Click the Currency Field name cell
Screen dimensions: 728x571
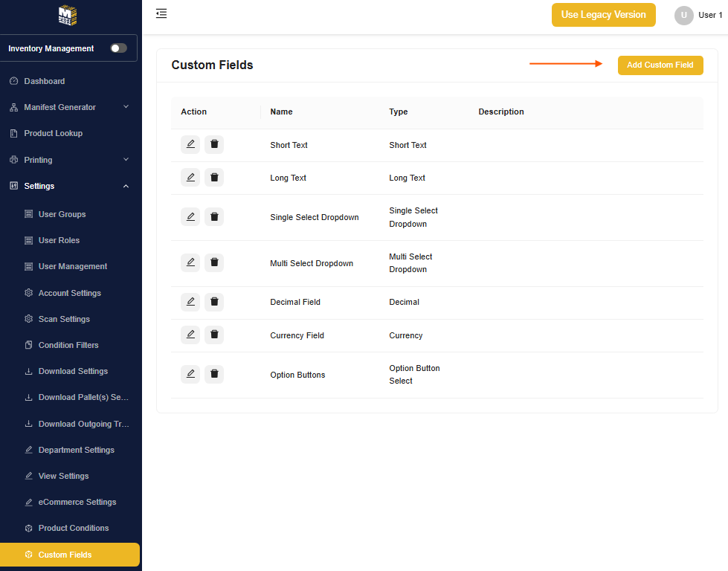tap(297, 335)
